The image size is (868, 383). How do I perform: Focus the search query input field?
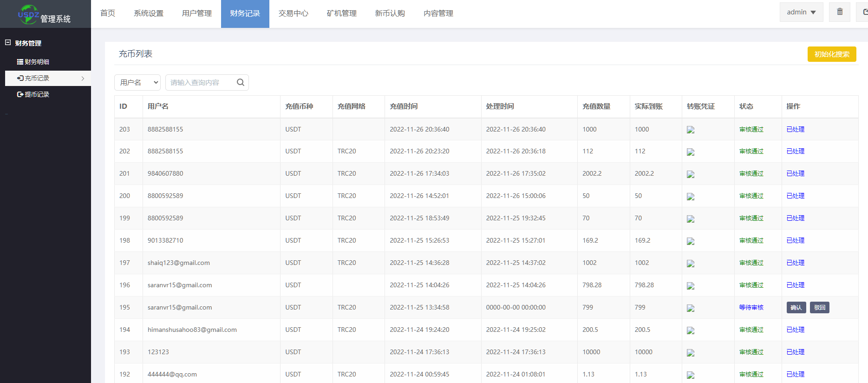point(201,82)
